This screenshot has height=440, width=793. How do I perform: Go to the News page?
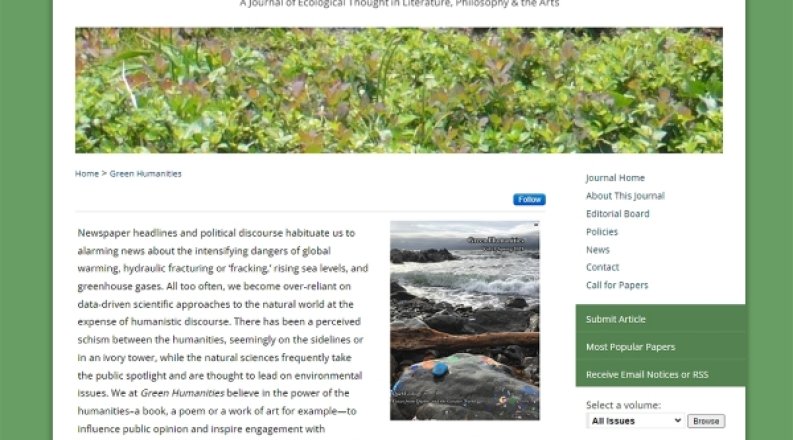click(598, 250)
